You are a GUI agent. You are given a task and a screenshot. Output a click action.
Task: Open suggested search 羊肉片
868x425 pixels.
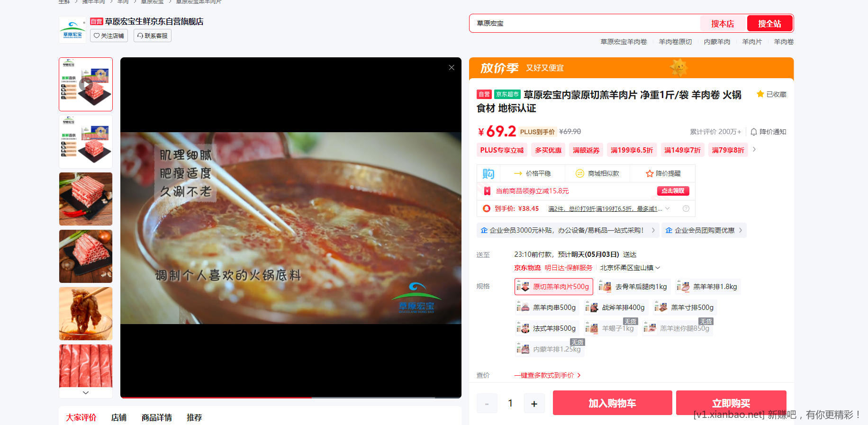tap(752, 42)
